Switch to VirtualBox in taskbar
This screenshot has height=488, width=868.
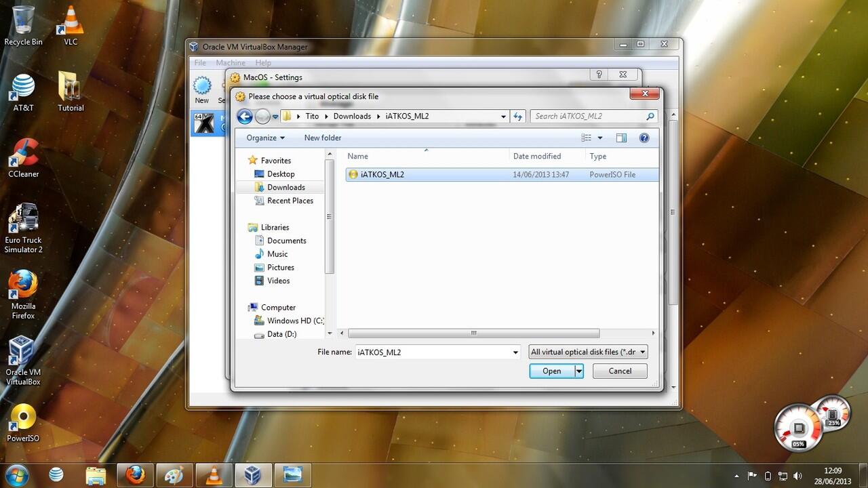tap(253, 474)
